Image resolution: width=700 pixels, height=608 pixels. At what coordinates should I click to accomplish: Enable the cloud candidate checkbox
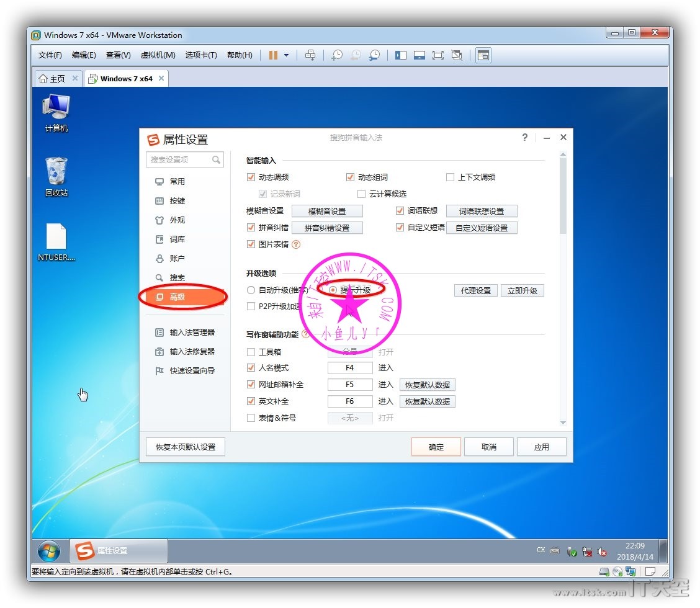(x=362, y=194)
